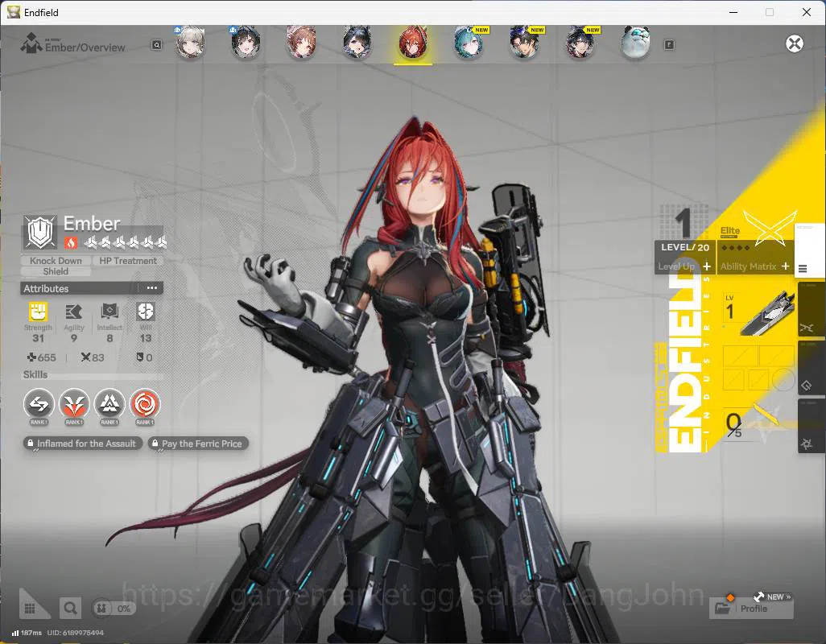The width and height of the screenshot is (826, 644).
Task: Click the HP Treatment tag
Action: (128, 261)
